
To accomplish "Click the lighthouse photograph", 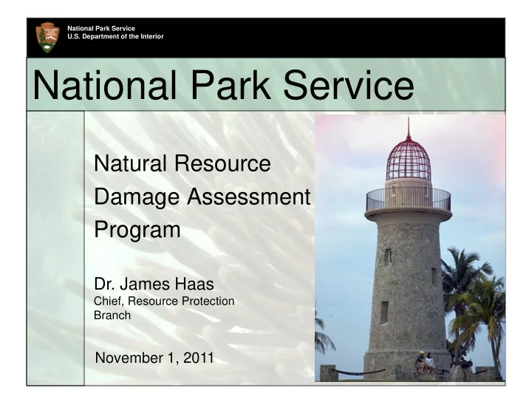I will point(410,248).
